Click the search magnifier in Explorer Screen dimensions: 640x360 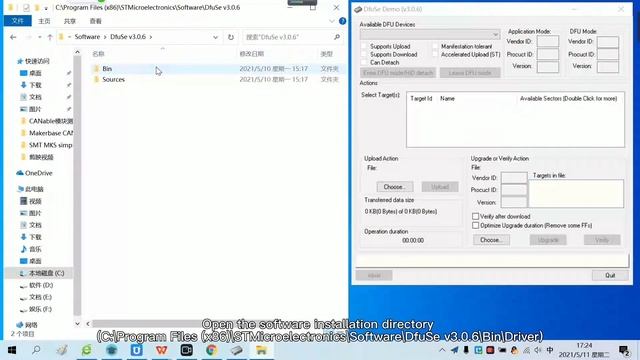(337, 37)
